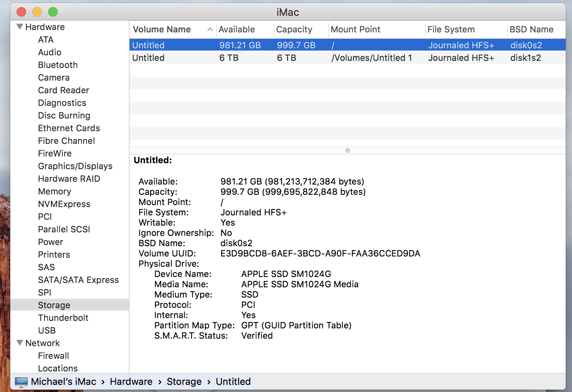Screen dimensions: 572x392
Task: Open Printers in the sidebar
Action: [x=54, y=254]
